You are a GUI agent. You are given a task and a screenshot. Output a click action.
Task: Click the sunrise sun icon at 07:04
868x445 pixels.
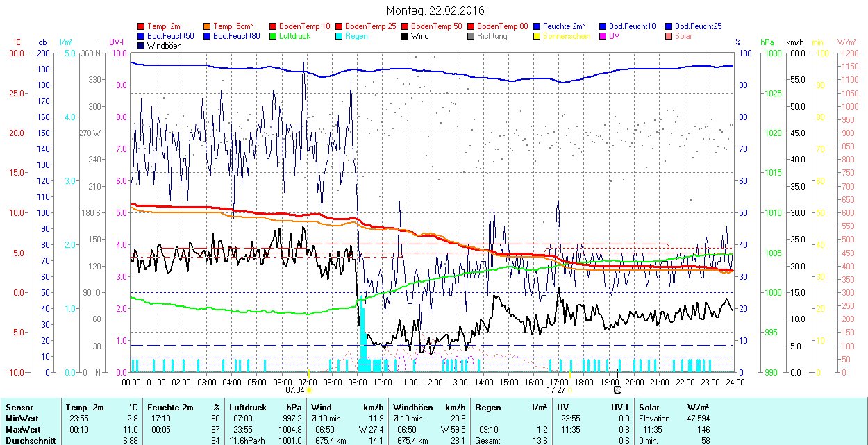tap(309, 390)
